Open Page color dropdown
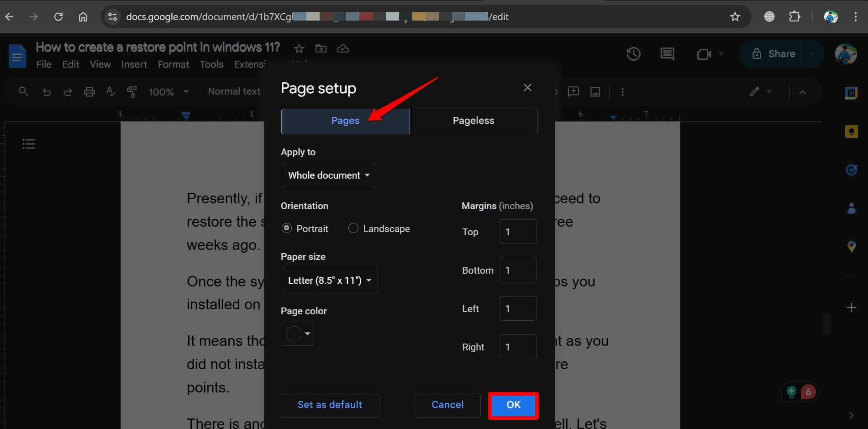868x429 pixels. pyautogui.click(x=298, y=334)
